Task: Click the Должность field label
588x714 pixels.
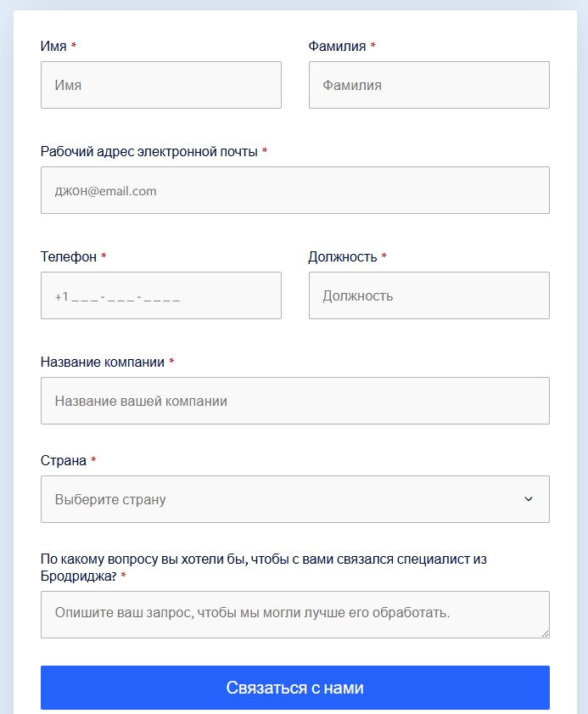Action: point(342,256)
